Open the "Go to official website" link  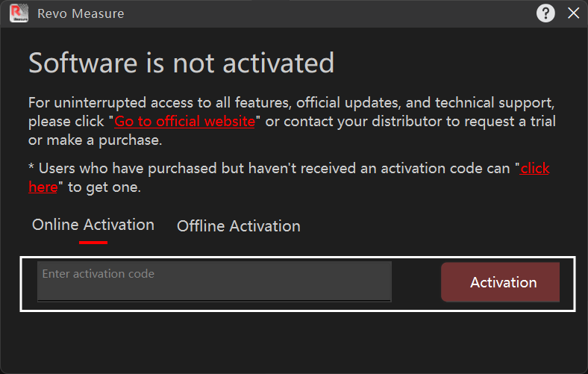tap(184, 121)
